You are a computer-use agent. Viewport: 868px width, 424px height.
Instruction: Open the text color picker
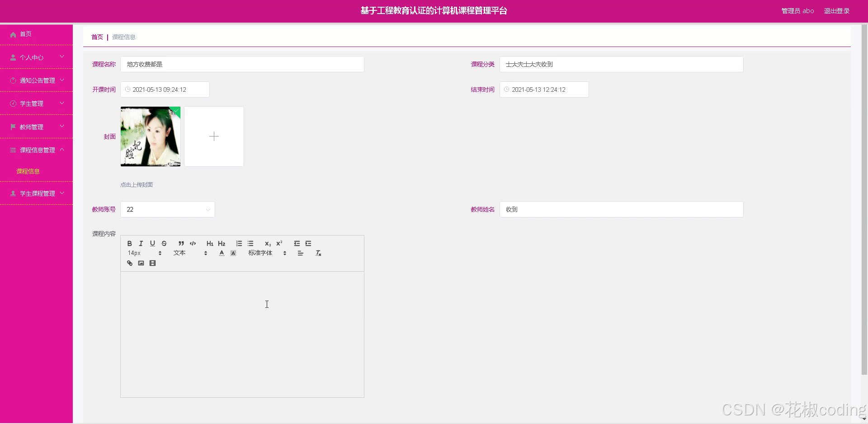coord(222,253)
